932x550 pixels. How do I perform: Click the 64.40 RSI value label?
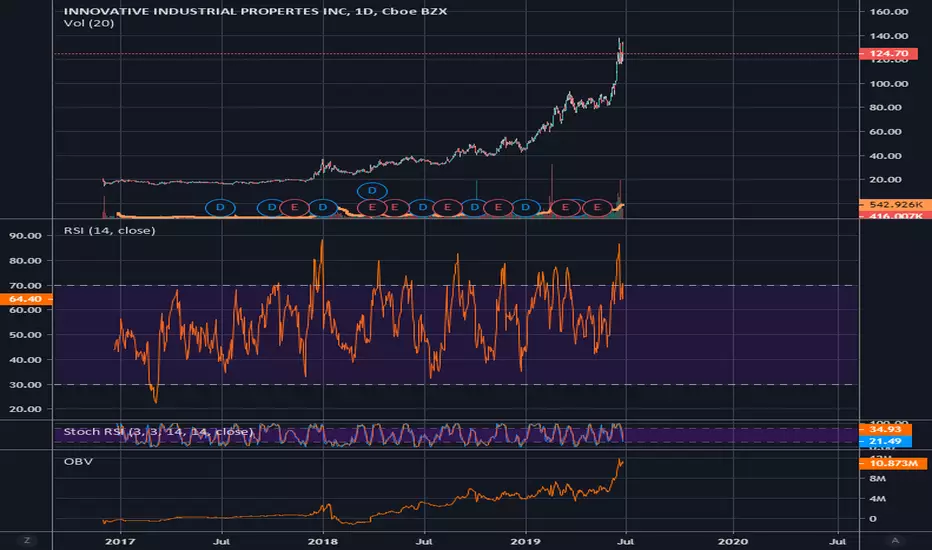click(26, 299)
